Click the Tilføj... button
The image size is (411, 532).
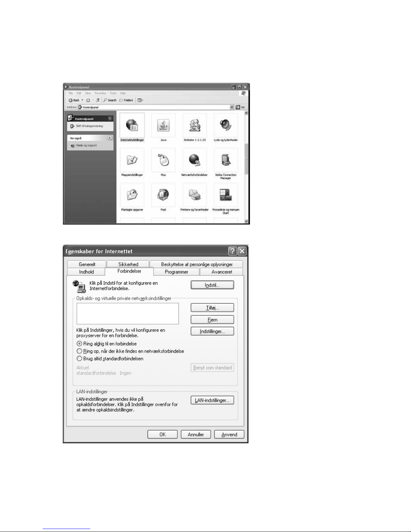pyautogui.click(x=212, y=308)
